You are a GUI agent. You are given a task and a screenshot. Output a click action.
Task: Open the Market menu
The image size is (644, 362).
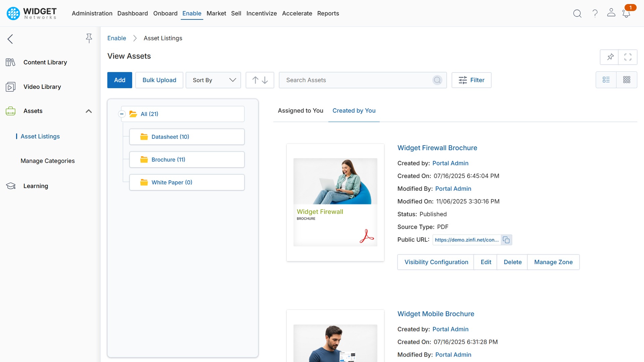216,13
